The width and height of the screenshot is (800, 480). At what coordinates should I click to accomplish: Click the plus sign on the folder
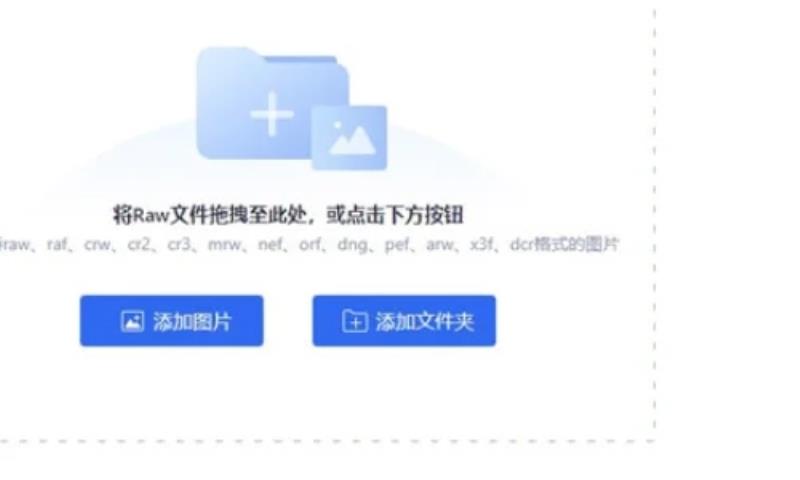[272, 114]
